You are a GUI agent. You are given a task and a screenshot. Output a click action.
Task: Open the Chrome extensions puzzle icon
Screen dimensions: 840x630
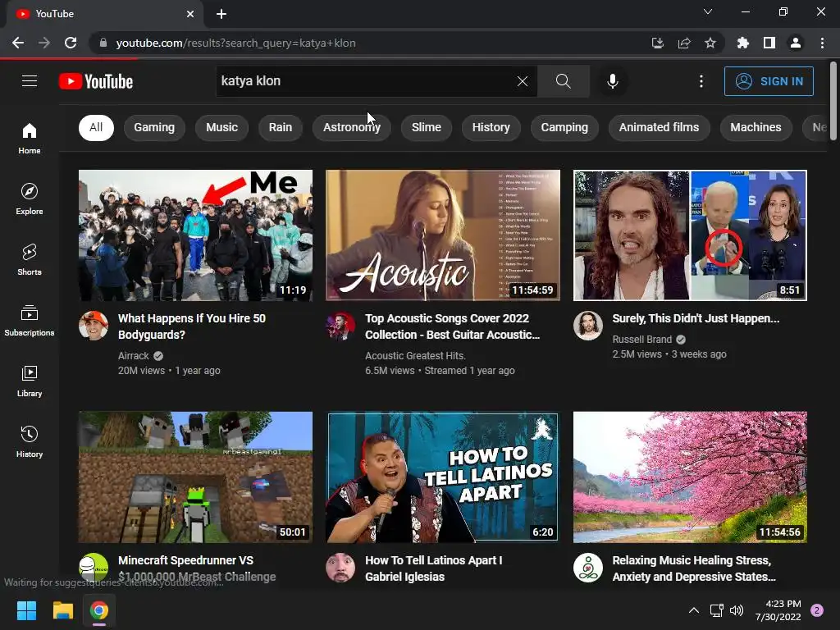[742, 43]
